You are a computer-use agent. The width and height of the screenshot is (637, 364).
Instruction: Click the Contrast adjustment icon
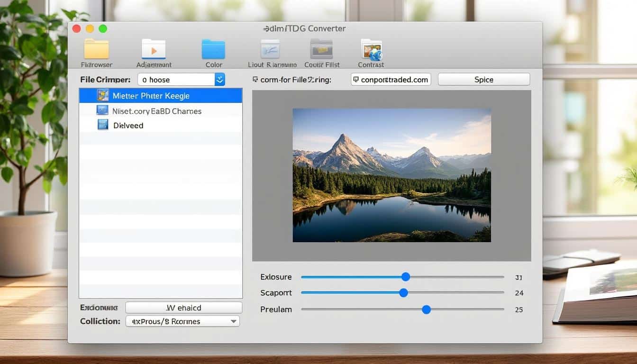tap(371, 49)
